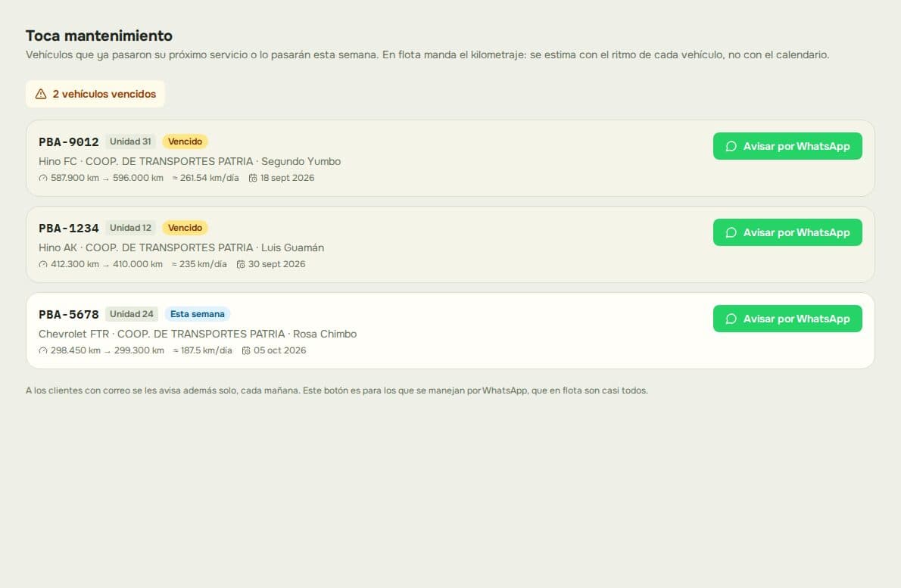The height and width of the screenshot is (588, 901).
Task: Click the WhatsApp chat icon in PBA-5678 button
Action: [731, 318]
